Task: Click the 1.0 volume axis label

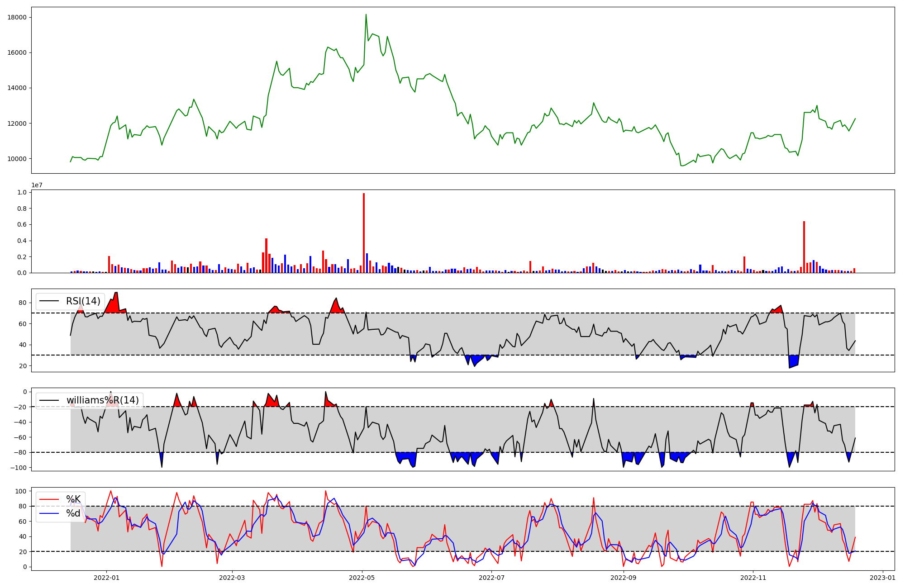Action: click(22, 193)
